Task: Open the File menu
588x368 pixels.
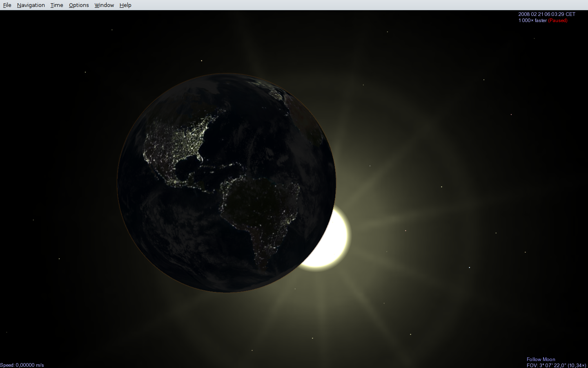Action: click(x=7, y=5)
